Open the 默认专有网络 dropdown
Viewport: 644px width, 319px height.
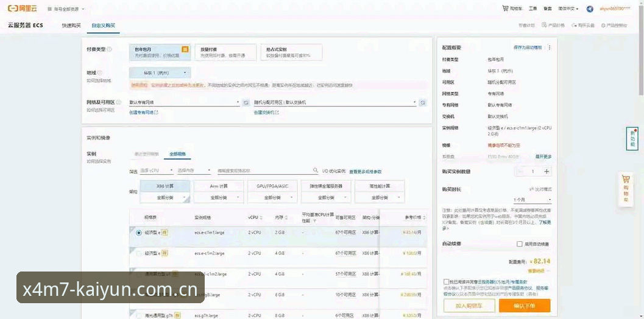[185, 102]
